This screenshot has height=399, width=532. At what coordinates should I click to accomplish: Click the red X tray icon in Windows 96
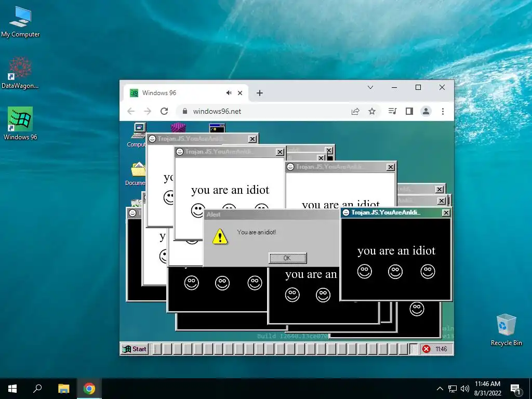[427, 349]
